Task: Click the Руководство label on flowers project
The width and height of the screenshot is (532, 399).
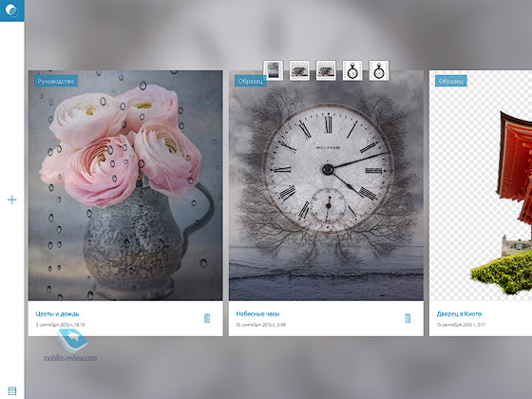Action: coord(56,81)
